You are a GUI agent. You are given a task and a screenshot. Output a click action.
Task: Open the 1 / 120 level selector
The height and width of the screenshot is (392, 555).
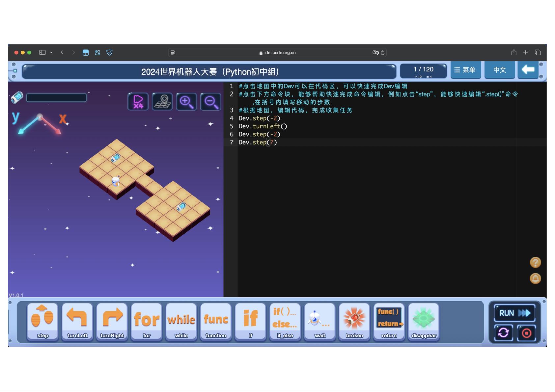424,71
